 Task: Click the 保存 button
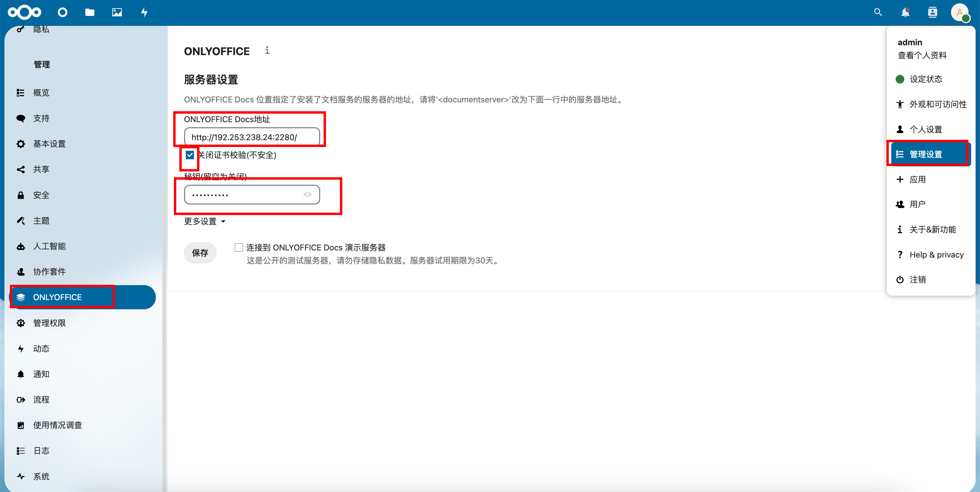[x=200, y=253]
